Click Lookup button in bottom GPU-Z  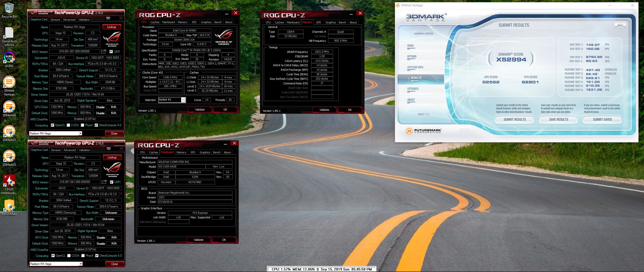(112, 157)
